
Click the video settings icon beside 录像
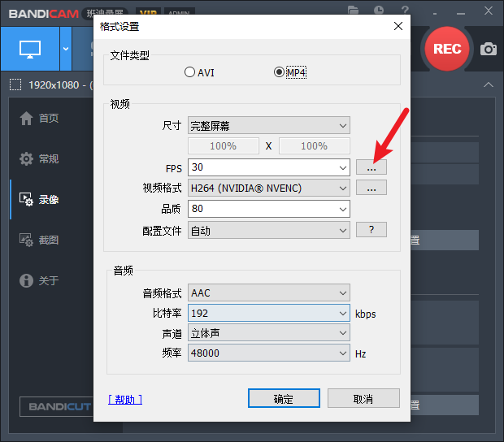pyautogui.click(x=26, y=200)
